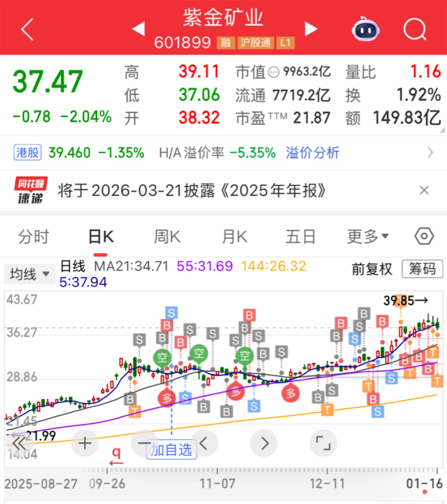Tap the purple 55:31.69 average value

click(x=205, y=266)
